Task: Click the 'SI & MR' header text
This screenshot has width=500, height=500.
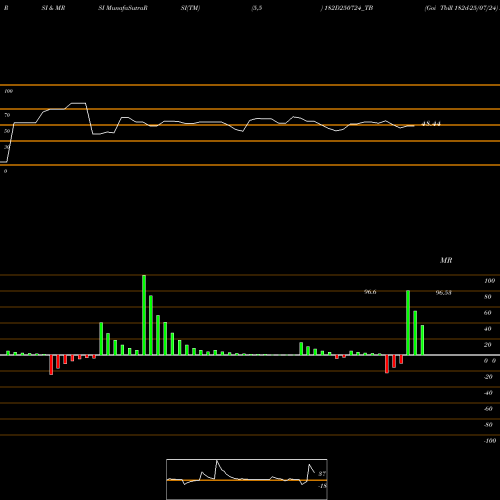Action: point(53,8)
